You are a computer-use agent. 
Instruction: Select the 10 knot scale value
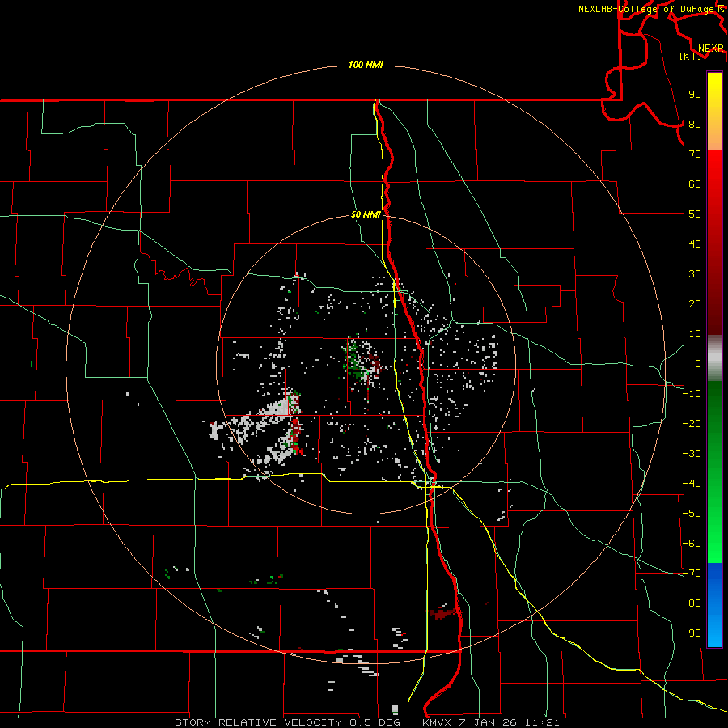[695, 334]
